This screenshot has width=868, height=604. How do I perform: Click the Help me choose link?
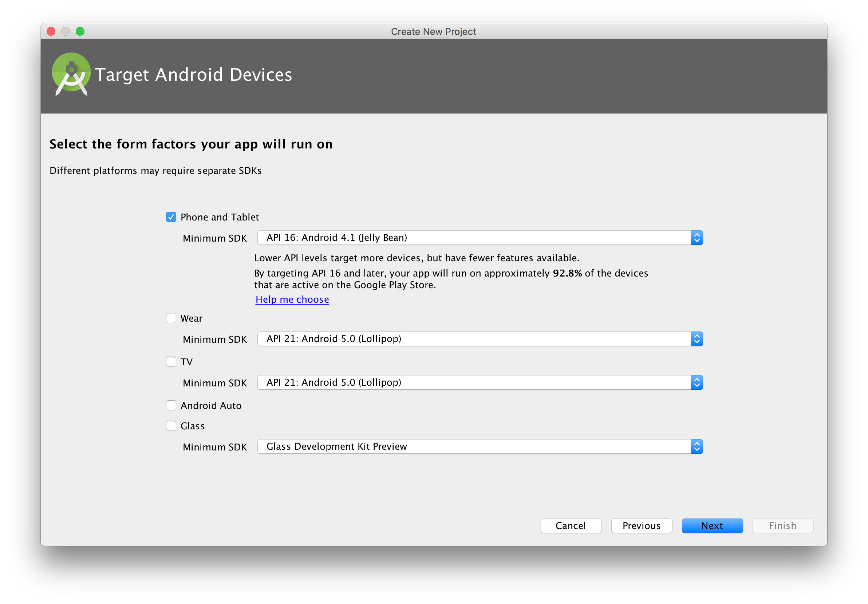pyautogui.click(x=292, y=299)
